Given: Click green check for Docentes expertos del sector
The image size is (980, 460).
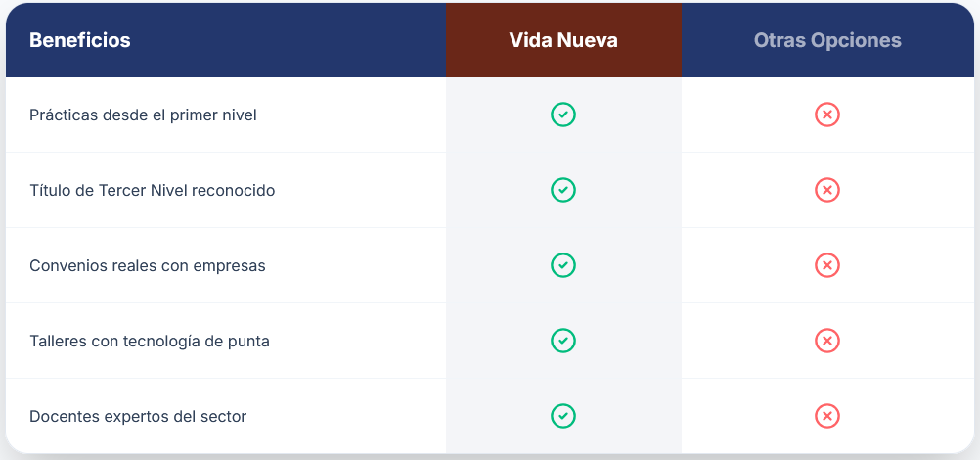Looking at the screenshot, I should [563, 416].
